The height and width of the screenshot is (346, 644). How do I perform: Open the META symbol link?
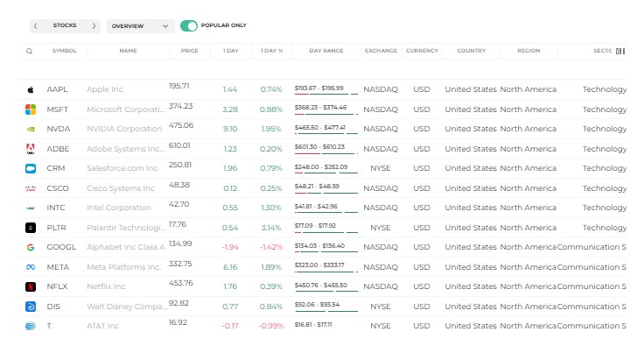tap(58, 267)
